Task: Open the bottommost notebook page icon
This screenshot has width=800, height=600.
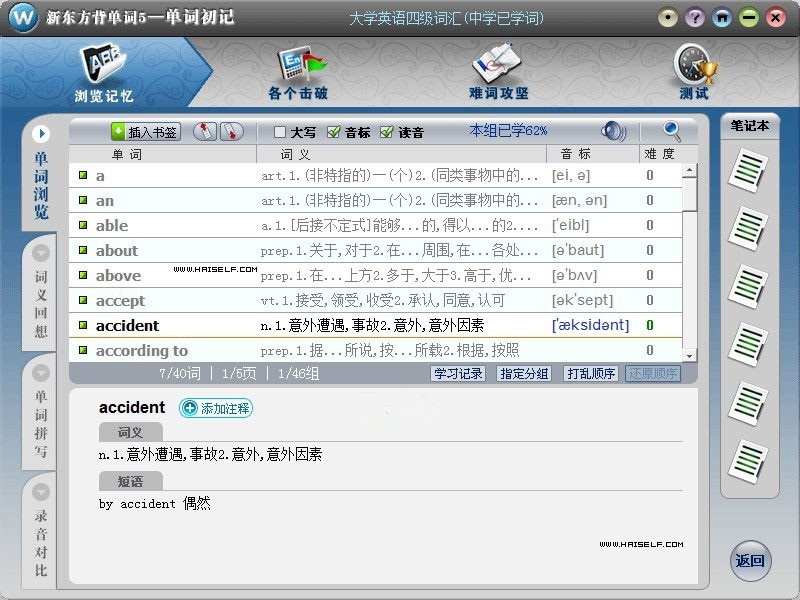Action: (x=748, y=461)
